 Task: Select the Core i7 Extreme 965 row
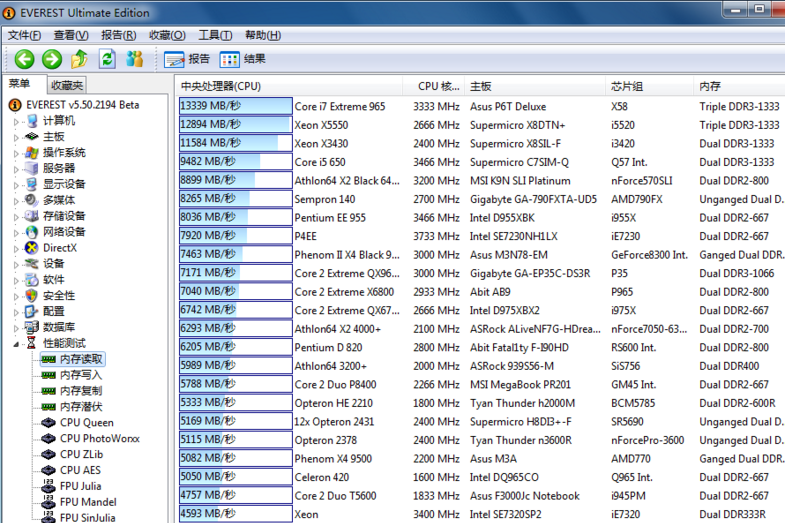481,106
